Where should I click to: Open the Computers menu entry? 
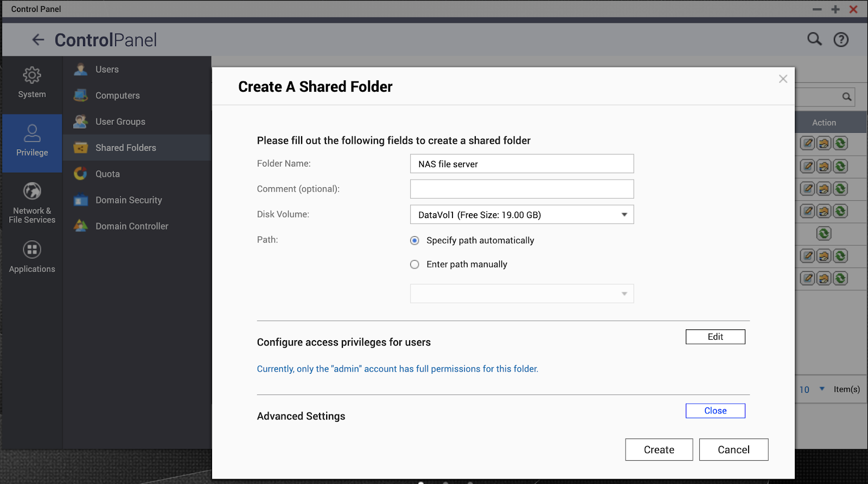[x=137, y=95]
